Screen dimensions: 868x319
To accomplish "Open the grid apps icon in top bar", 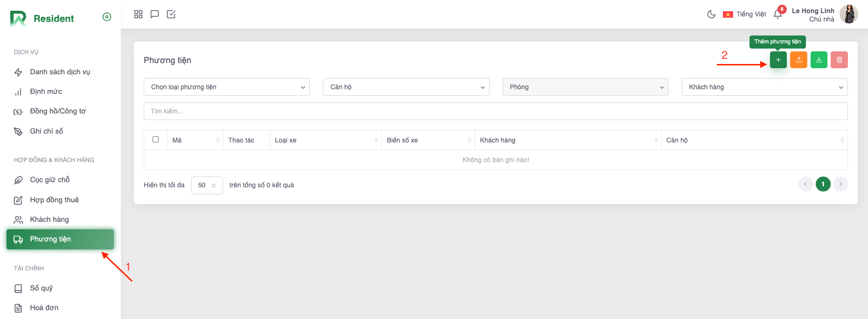I will click(138, 14).
